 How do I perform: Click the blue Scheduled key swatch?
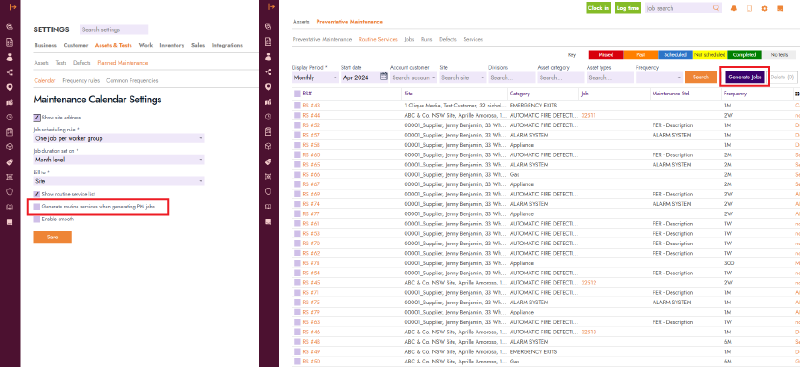click(675, 55)
